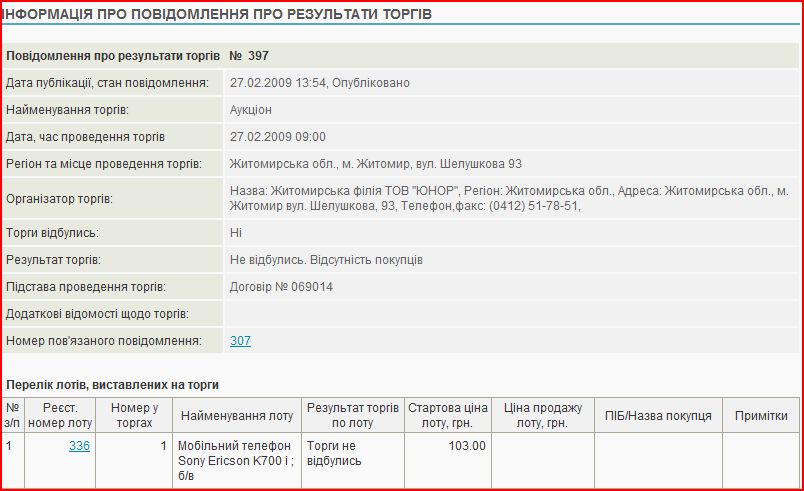The height and width of the screenshot is (491, 804).
Task: Click the auction type value 'Аукціон'
Action: [251, 110]
